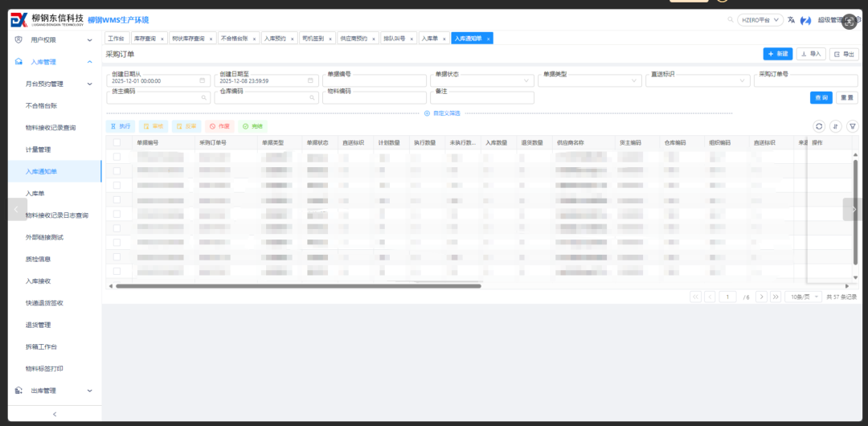Collapse the 入库管理 sidebar menu
This screenshot has height=426, width=868.
[x=55, y=62]
